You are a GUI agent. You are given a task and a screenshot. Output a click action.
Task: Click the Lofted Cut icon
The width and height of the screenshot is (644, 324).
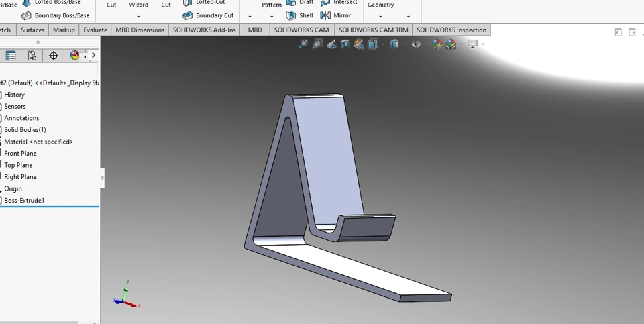(x=188, y=3)
